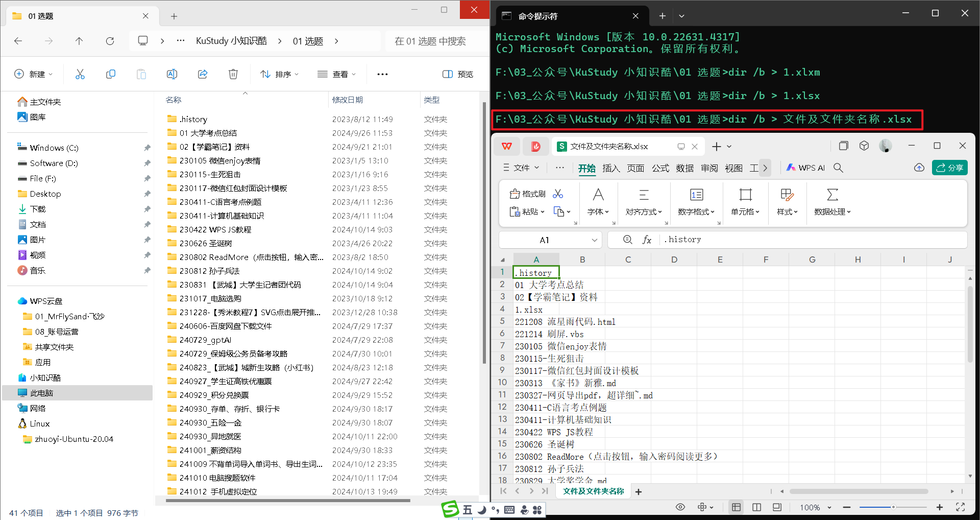The height and width of the screenshot is (520, 980).
Task: Click the cloud upload icon in WPS
Action: pos(919,168)
